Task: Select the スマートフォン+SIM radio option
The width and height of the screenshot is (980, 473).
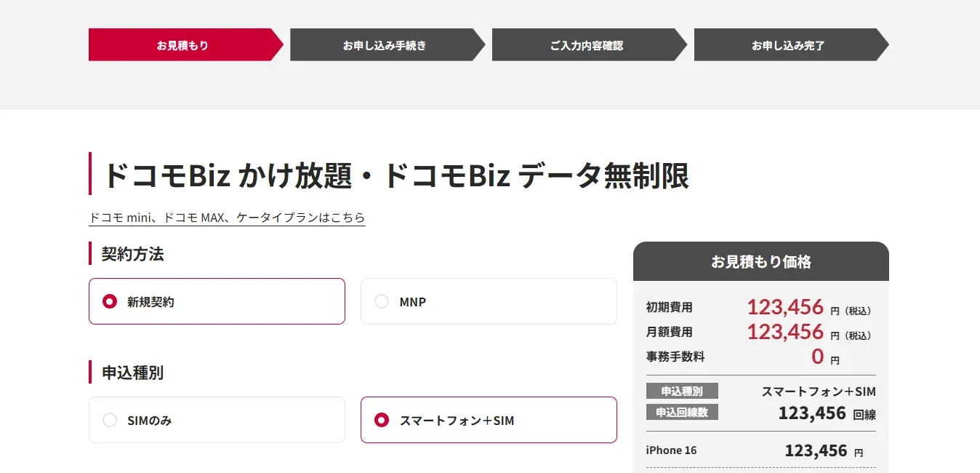Action: 382,420
